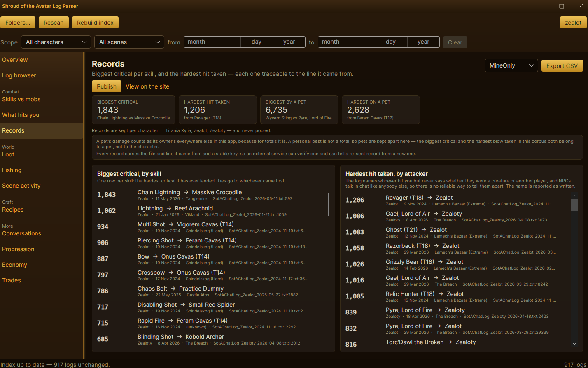Select the Grizzly Bear (T18) → Zealot row
The image size is (588, 368).
[457, 264]
